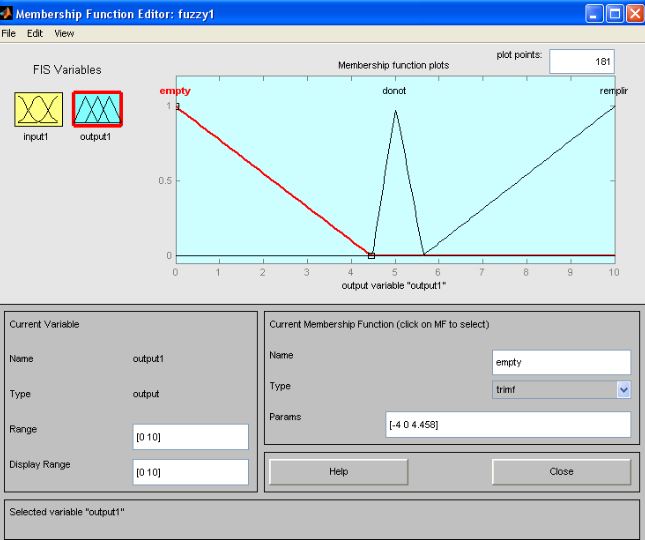Click the Close button
The height and width of the screenshot is (540, 645).
coord(561,471)
